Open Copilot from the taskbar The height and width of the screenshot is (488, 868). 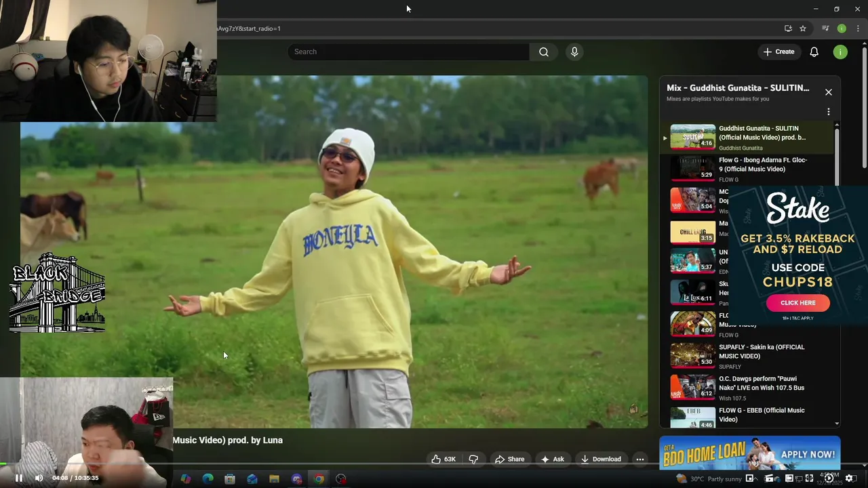click(186, 479)
